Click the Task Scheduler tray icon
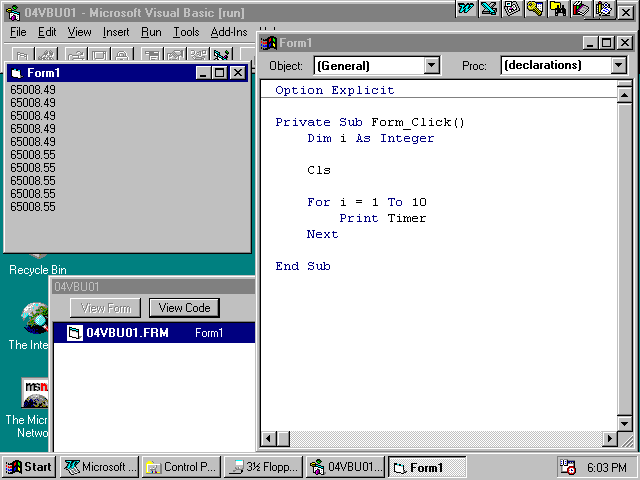Screen dimensions: 640x480 (568, 467)
